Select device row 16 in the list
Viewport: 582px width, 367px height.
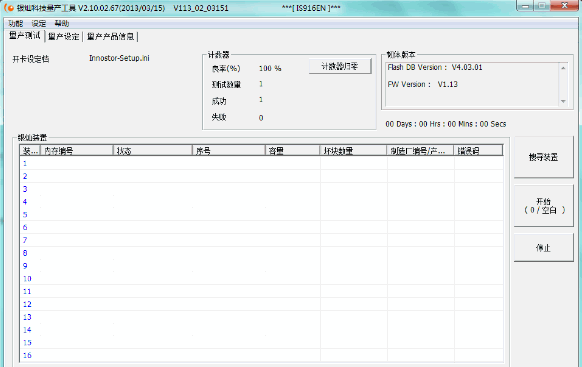[262, 355]
